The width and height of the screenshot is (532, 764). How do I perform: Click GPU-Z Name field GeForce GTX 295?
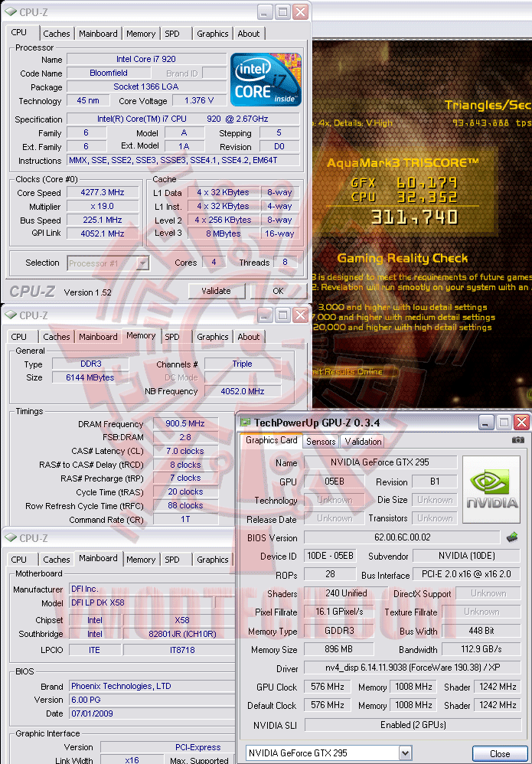pos(380,462)
